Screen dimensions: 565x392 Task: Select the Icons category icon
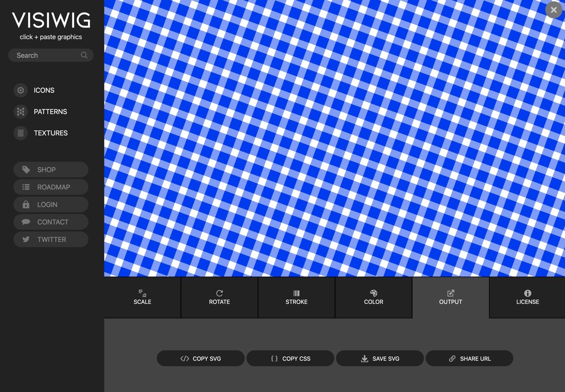tap(21, 90)
